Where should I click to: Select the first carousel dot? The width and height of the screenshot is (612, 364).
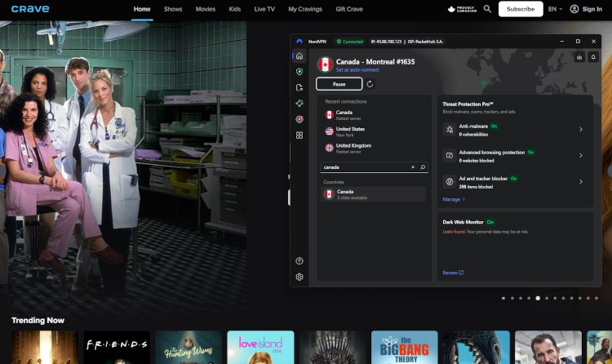pyautogui.click(x=503, y=298)
